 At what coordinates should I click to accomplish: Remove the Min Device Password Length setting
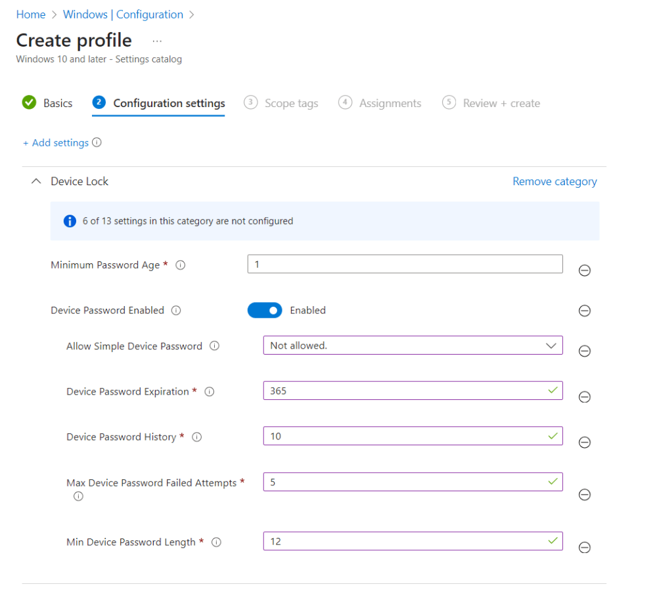(x=584, y=548)
